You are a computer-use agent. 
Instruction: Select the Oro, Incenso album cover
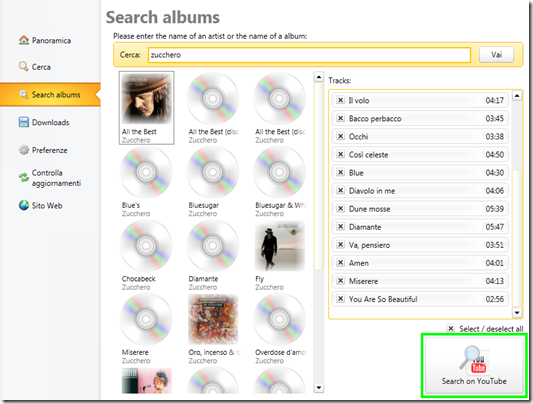(x=213, y=320)
